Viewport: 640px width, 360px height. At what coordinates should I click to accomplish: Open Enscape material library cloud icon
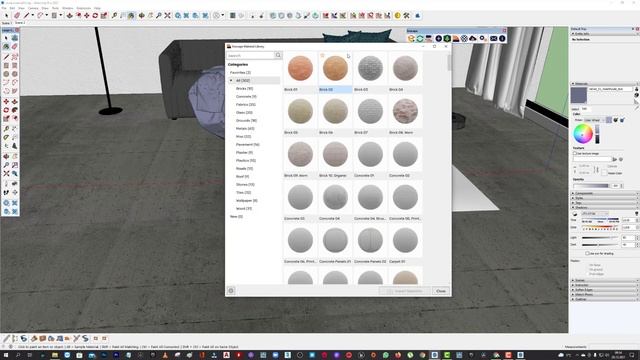(x=473, y=38)
